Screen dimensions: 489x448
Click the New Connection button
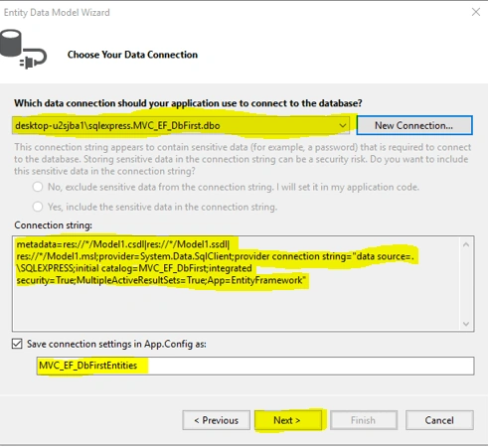pos(414,125)
